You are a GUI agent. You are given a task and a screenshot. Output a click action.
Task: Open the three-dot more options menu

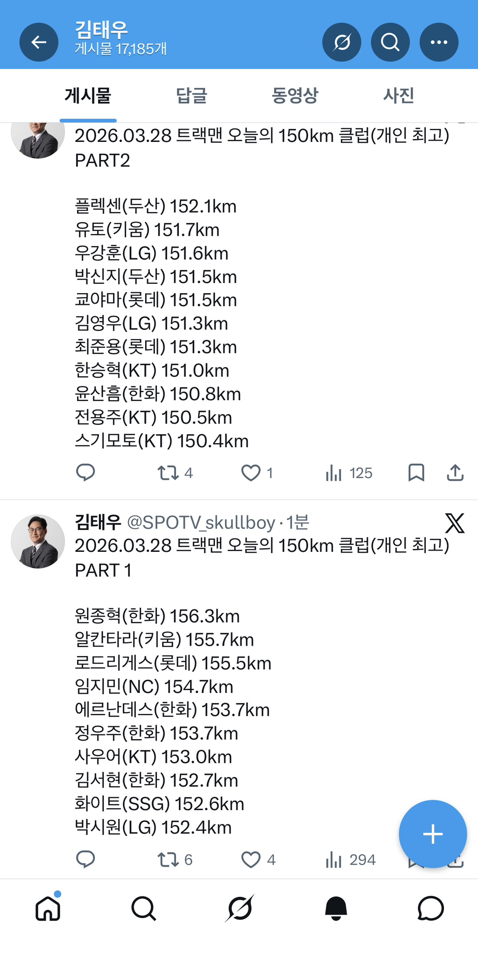point(439,42)
